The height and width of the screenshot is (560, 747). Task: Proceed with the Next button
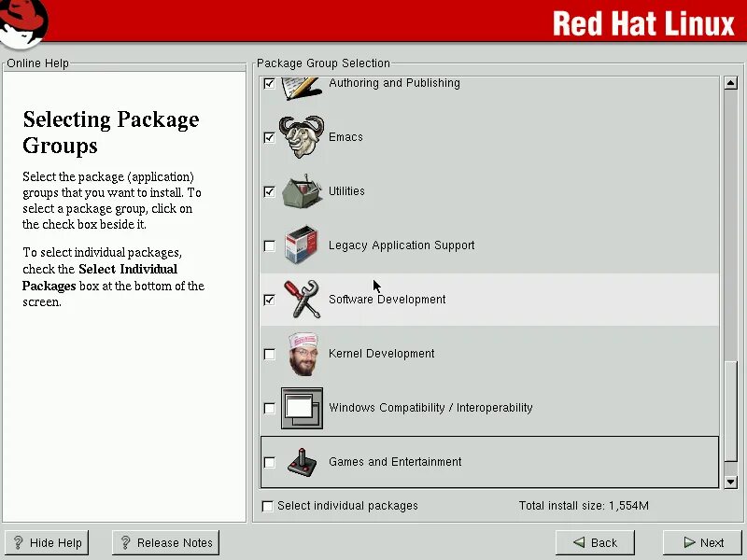[703, 543]
